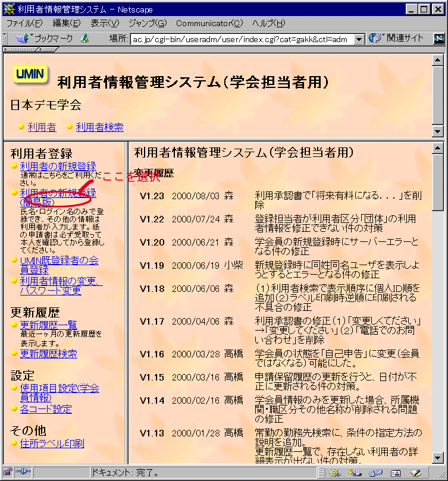Click the 各コード設定 link
448x481 pixels.
click(x=46, y=409)
